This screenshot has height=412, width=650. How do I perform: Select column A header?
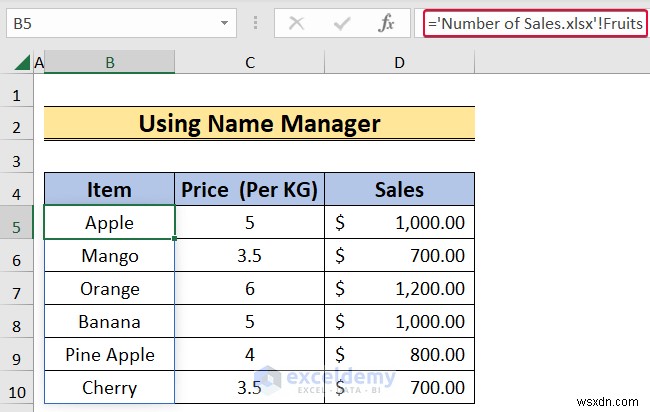pyautogui.click(x=39, y=63)
